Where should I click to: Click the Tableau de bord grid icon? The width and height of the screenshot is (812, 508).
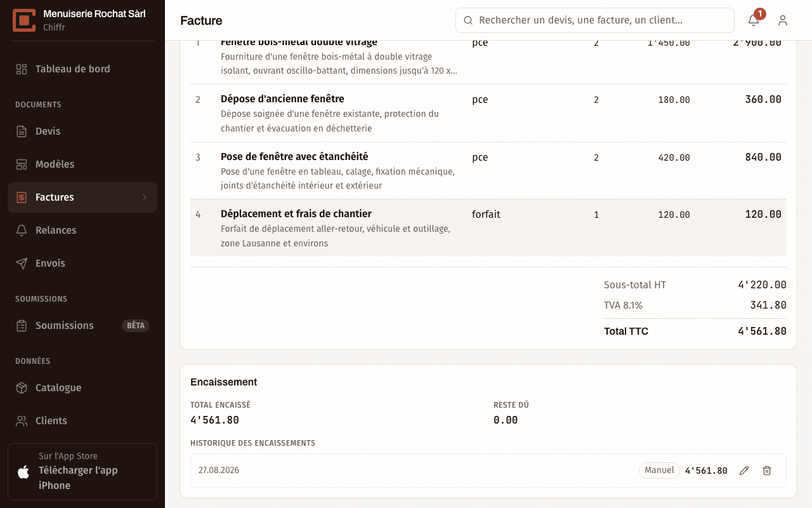[x=22, y=69]
